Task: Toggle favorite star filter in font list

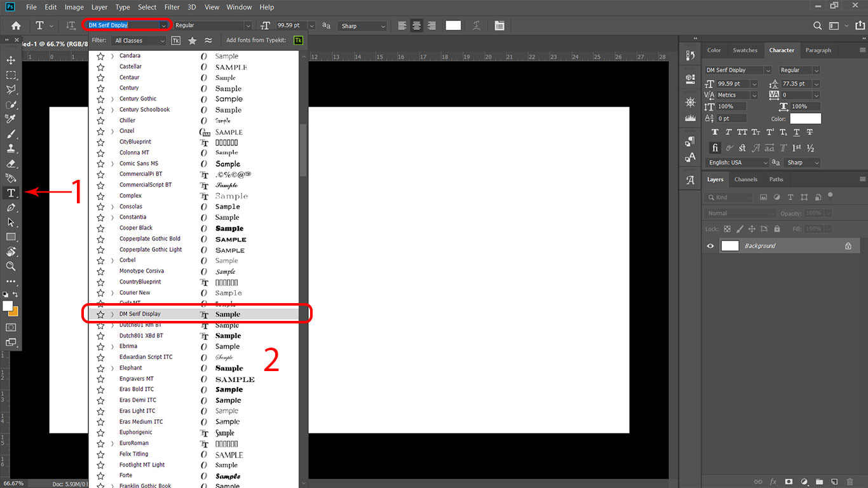Action: (192, 41)
